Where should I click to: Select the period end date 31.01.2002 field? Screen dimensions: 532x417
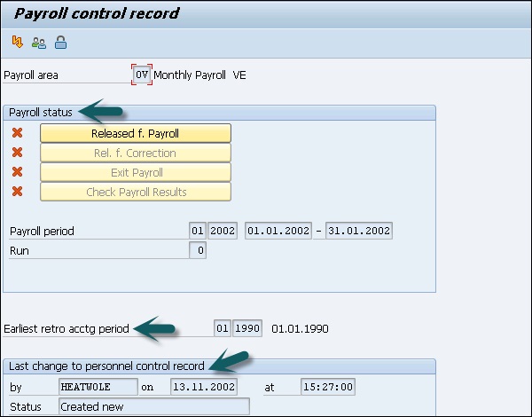[358, 231]
